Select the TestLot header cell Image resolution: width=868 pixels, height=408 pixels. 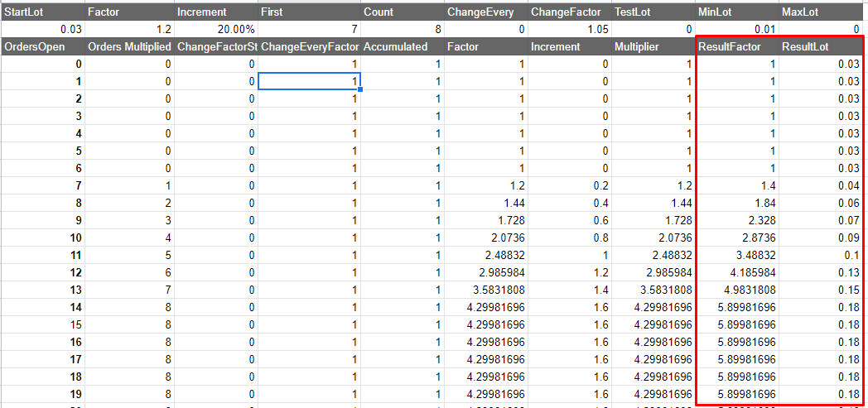653,11
